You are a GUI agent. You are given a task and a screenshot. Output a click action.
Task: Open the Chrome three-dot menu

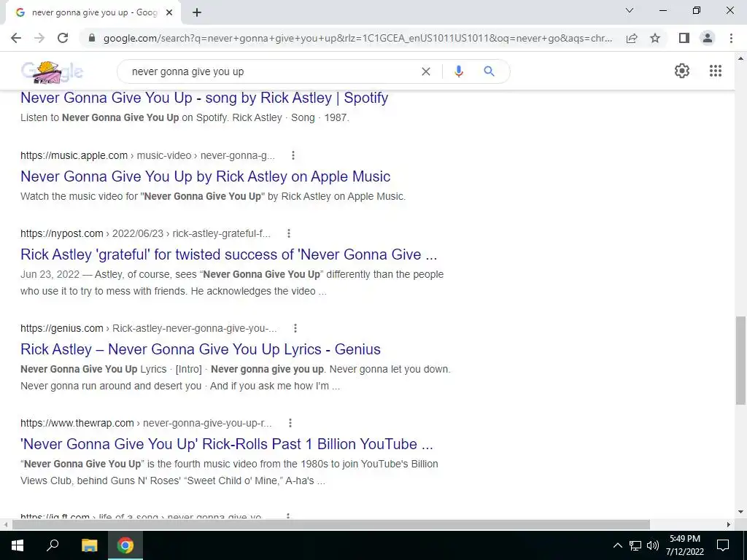pos(731,38)
